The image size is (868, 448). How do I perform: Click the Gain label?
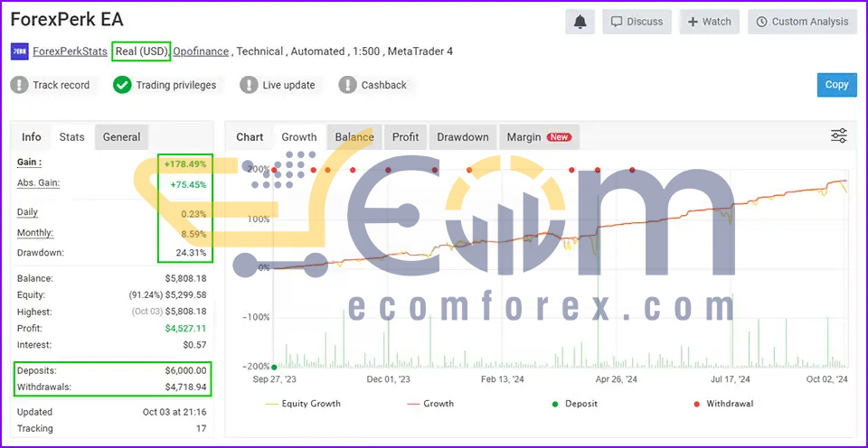click(x=29, y=163)
